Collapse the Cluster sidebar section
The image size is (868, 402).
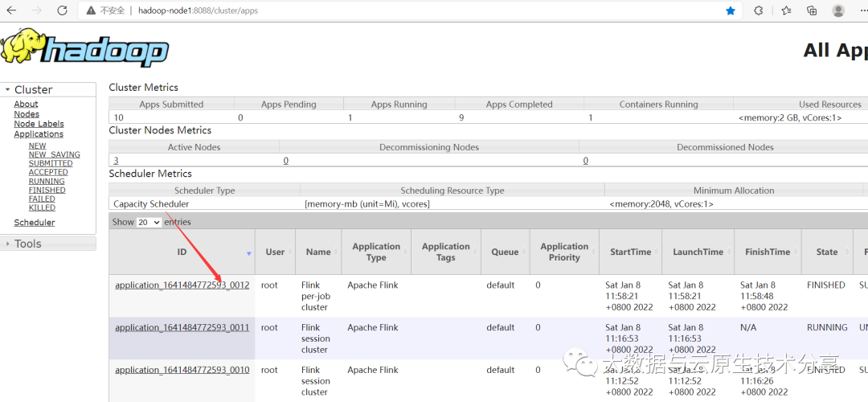[x=32, y=89]
